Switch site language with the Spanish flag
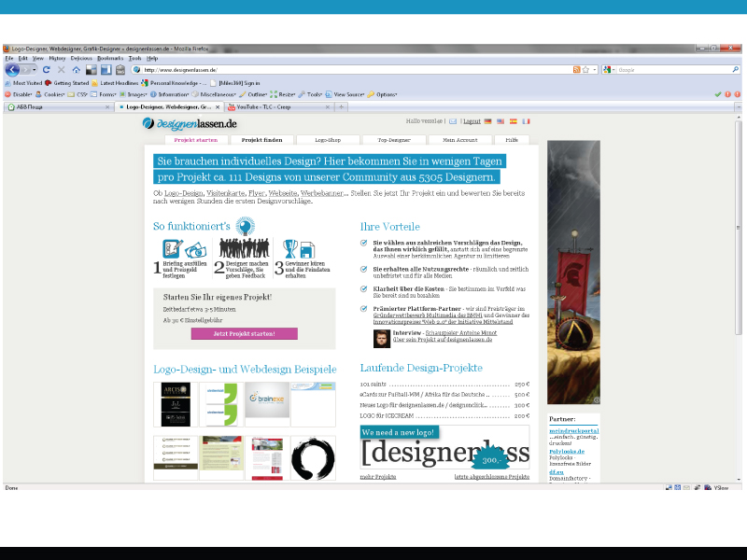The height and width of the screenshot is (560, 747). tap(513, 121)
